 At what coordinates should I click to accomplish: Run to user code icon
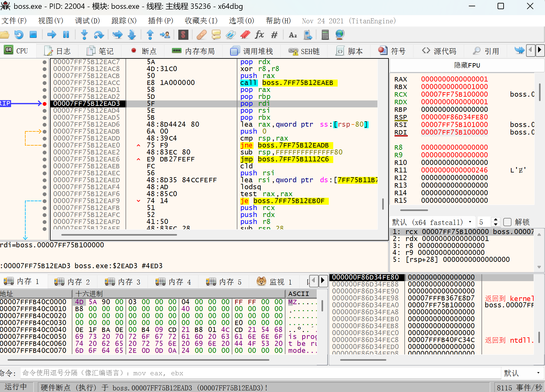(x=165, y=34)
